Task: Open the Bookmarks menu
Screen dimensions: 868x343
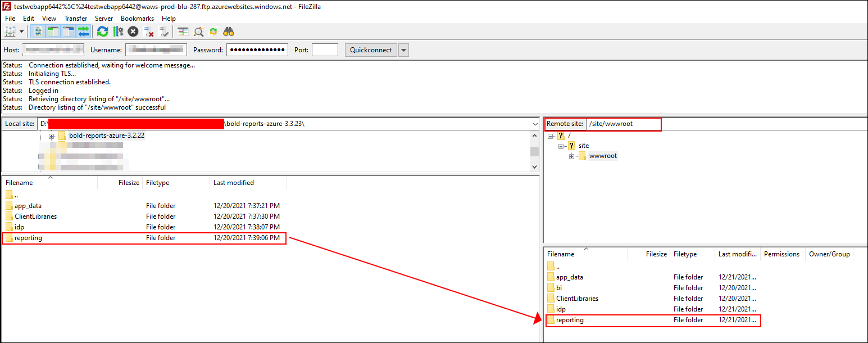Action: [137, 19]
